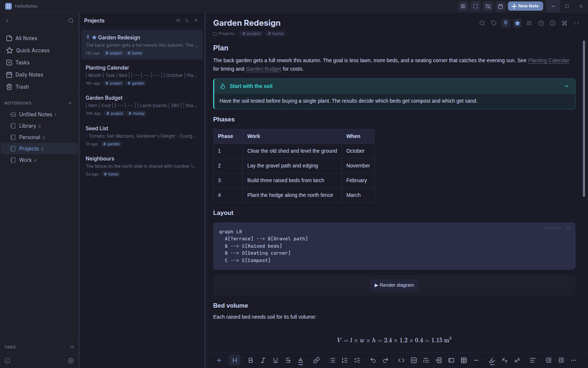Enter focus mode with the fullscreen brackets icon

[x=476, y=6]
